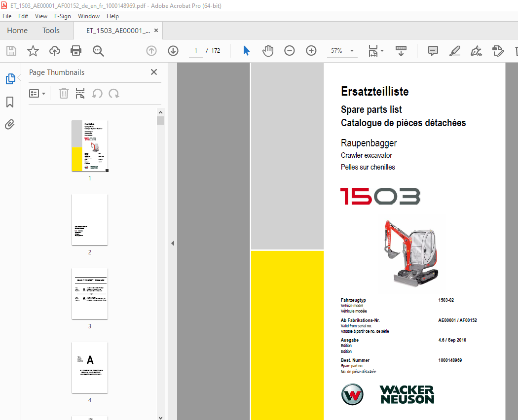The width and height of the screenshot is (518, 420).
Task: Upload file to cloud icon
Action: 54,51
